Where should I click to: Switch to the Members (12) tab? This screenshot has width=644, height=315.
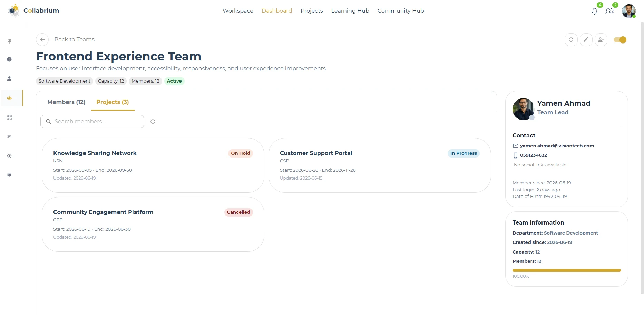[66, 102]
